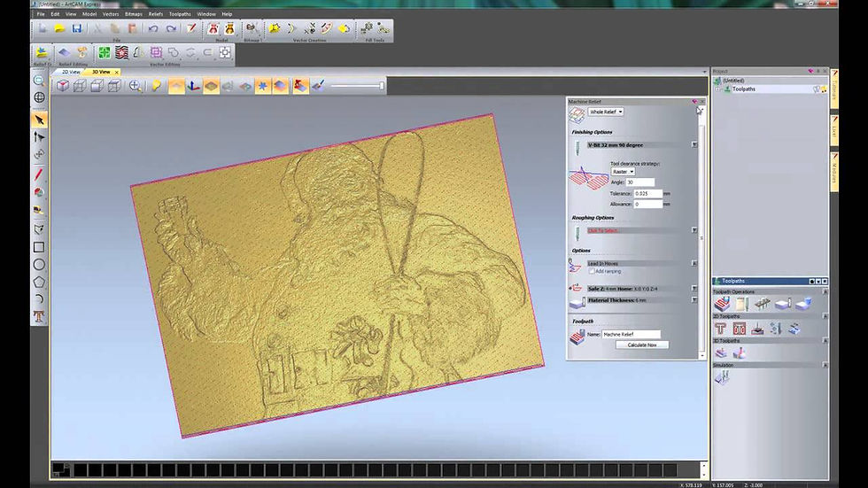Click the Tolerance input field

[x=647, y=194]
